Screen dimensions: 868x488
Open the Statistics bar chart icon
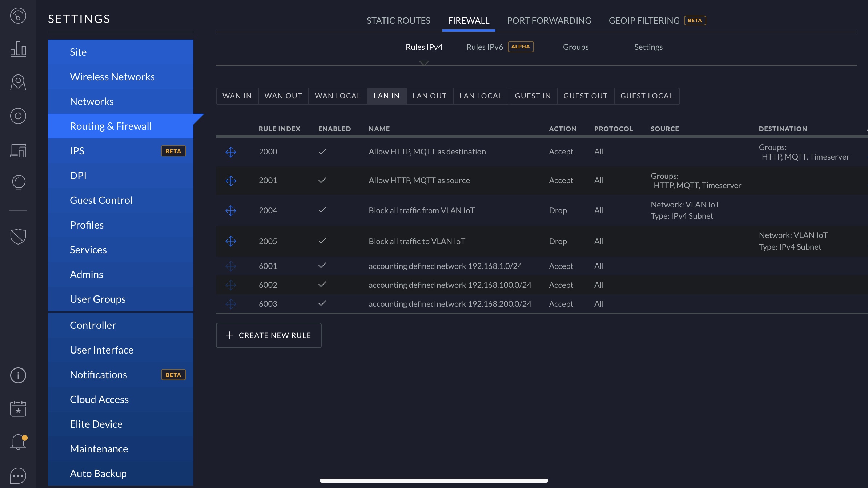tap(18, 49)
